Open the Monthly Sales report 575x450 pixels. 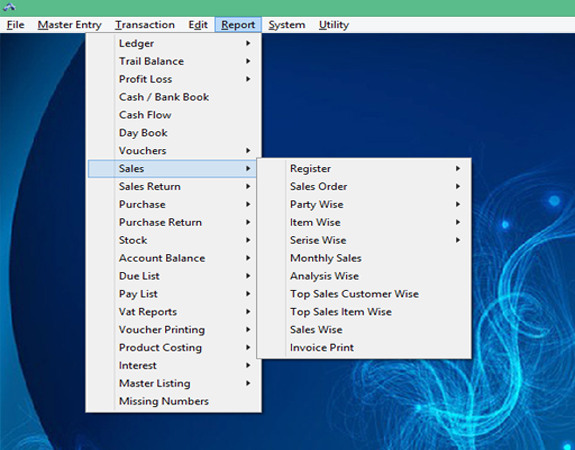pos(364,258)
